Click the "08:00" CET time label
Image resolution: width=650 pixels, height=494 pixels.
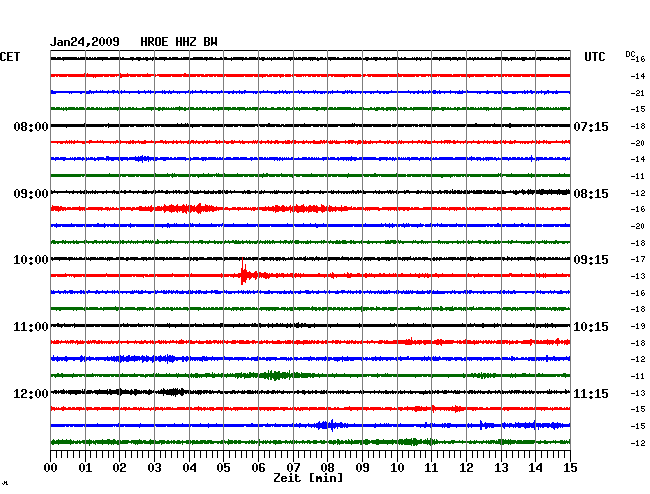coord(31,126)
